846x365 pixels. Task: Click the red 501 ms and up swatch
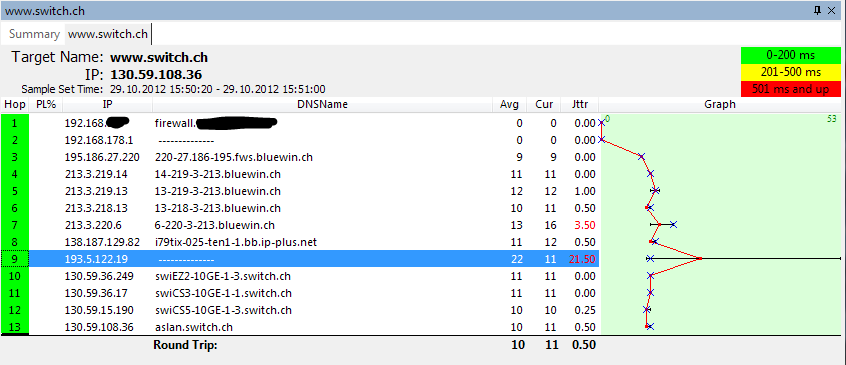(790, 89)
